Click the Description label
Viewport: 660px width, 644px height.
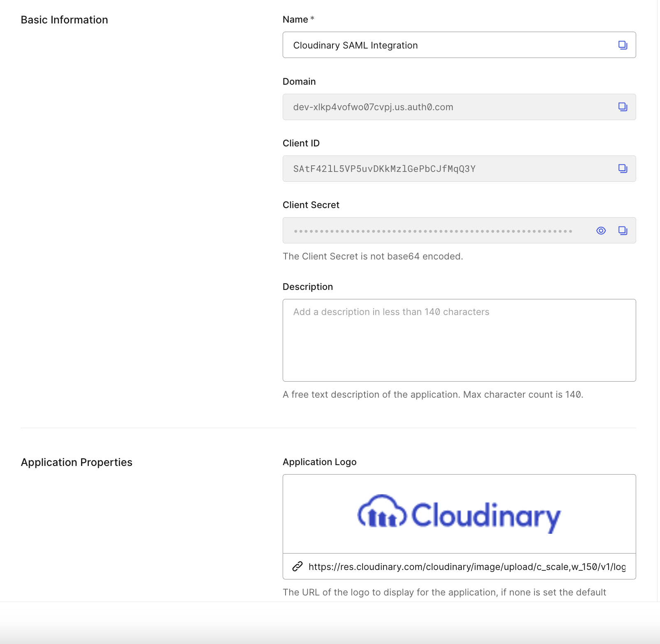point(308,287)
